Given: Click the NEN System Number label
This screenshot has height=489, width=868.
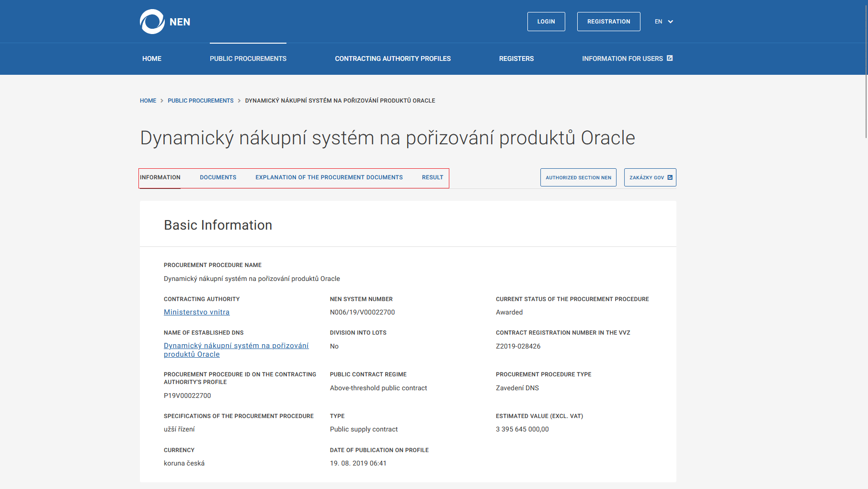Looking at the screenshot, I should click(361, 299).
